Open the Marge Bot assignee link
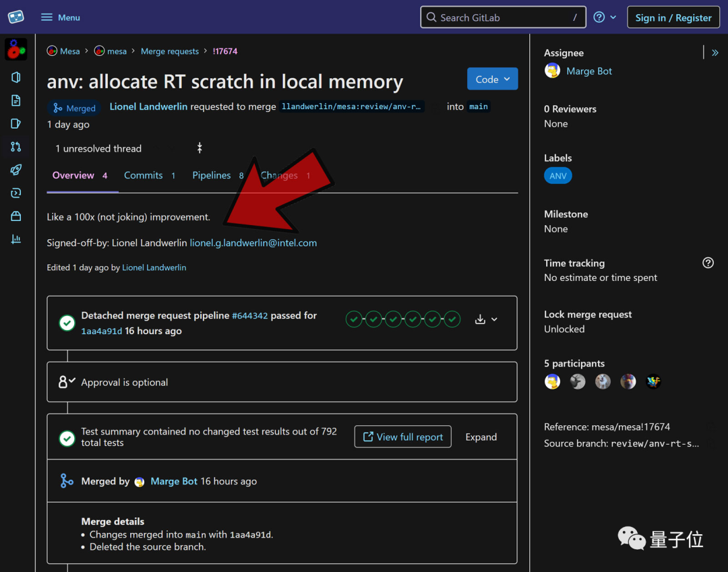 pyautogui.click(x=588, y=71)
